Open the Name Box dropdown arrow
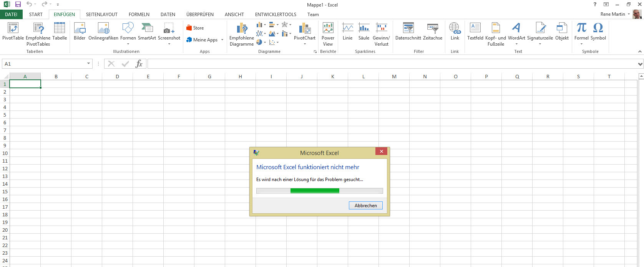 click(x=88, y=64)
